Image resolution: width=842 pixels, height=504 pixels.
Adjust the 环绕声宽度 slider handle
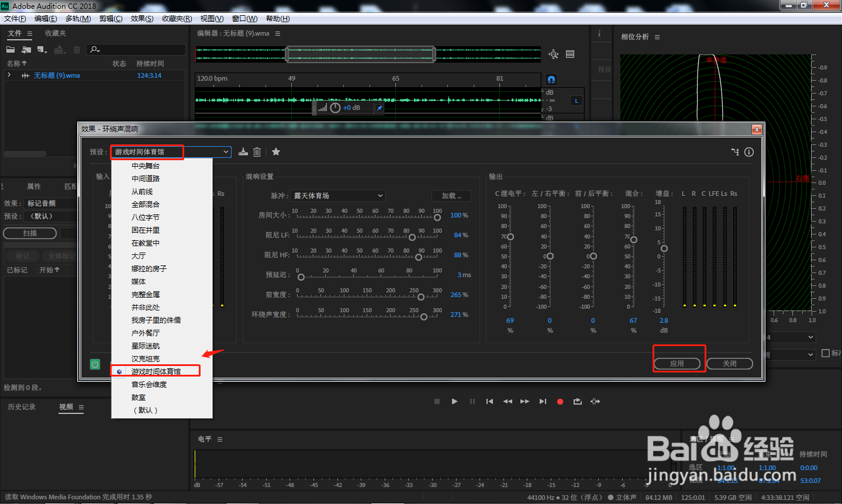pyautogui.click(x=424, y=317)
